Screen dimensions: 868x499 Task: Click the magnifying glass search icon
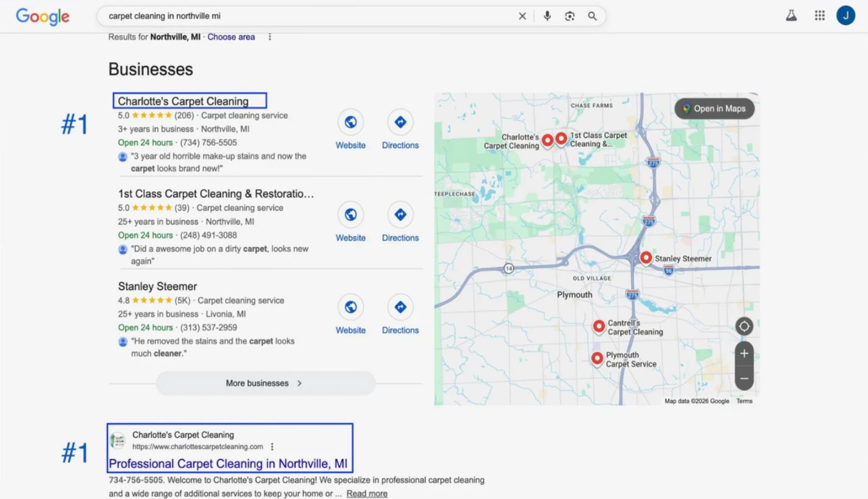592,16
